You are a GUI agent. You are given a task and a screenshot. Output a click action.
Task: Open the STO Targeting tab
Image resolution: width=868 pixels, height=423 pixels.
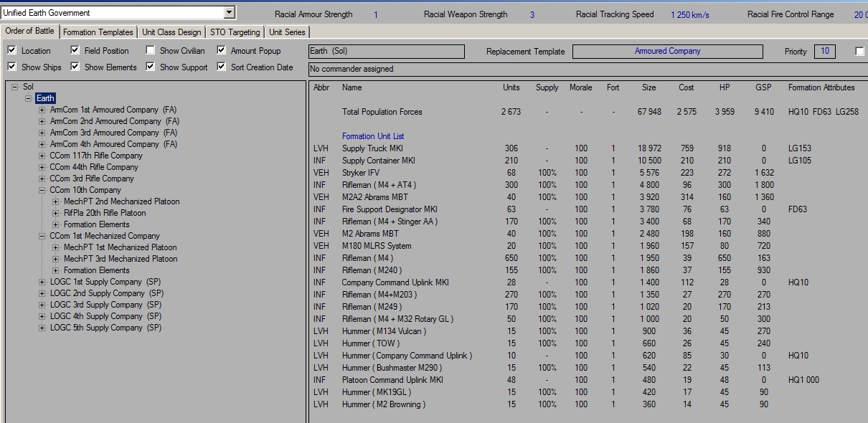tap(235, 32)
